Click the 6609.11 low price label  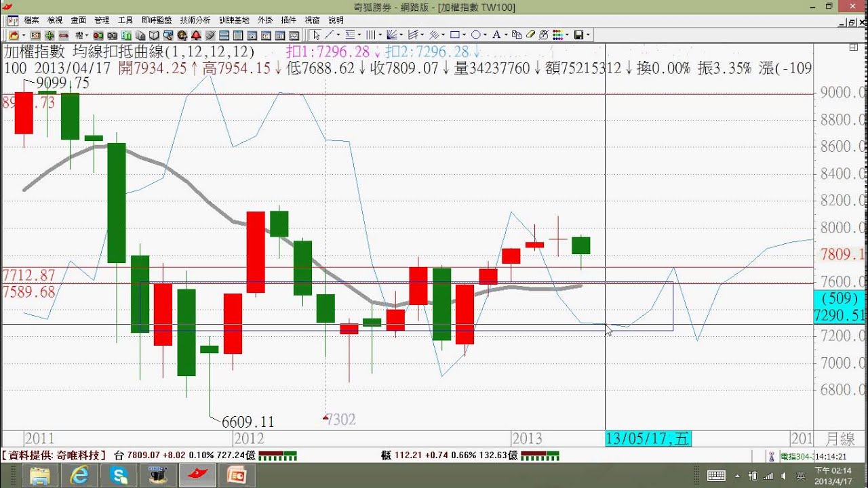248,422
